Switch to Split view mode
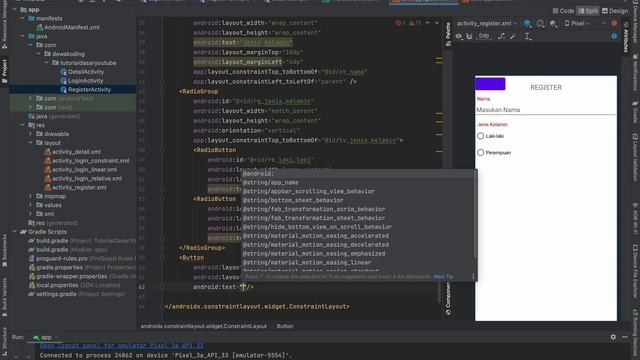The height and width of the screenshot is (360, 640). (588, 11)
